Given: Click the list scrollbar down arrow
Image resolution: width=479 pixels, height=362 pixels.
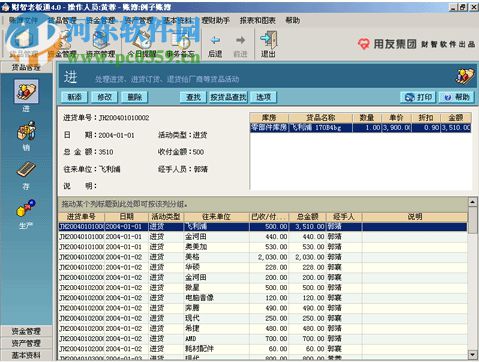Looking at the screenshot, I should pyautogui.click(x=472, y=354).
